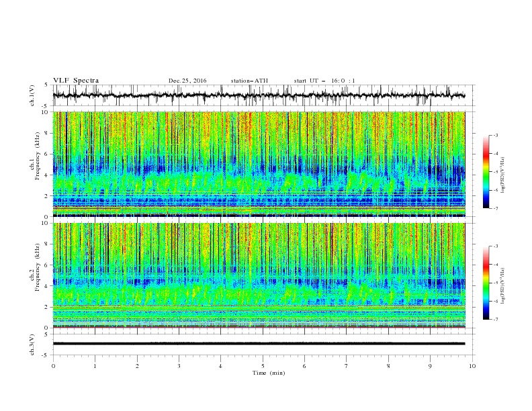Click the 'VLF Spectra' plot title
Viewport: 532px width, 411px height.
coord(76,81)
